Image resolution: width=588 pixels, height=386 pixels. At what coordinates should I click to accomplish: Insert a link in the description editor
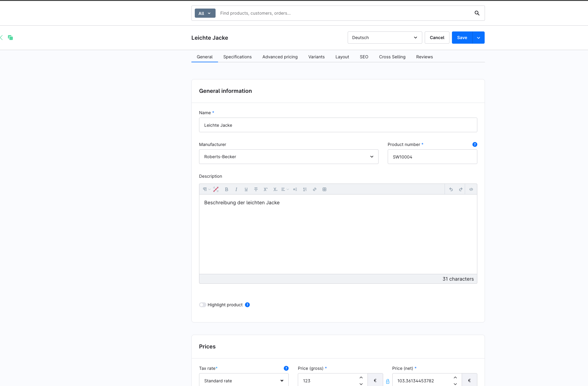pyautogui.click(x=314, y=189)
